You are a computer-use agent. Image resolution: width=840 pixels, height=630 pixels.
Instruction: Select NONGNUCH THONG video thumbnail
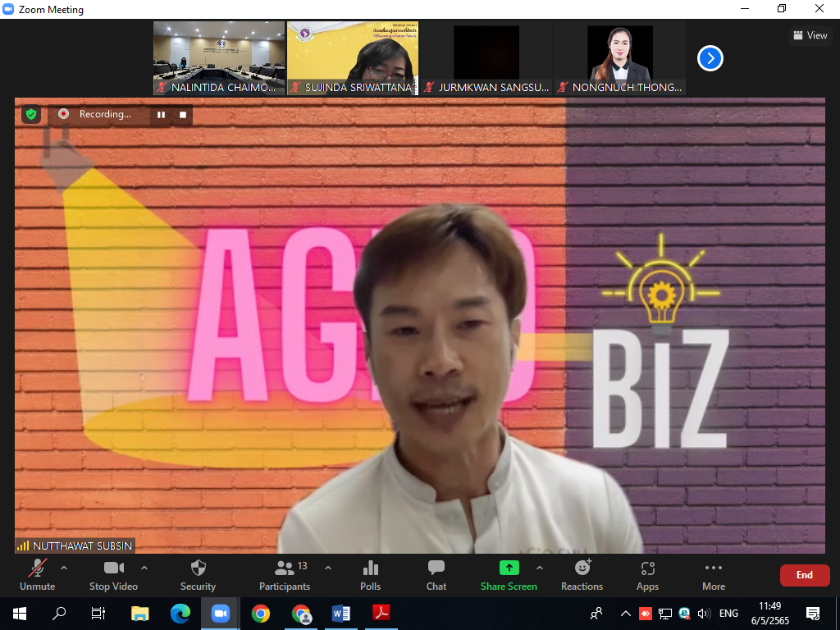tap(620, 58)
